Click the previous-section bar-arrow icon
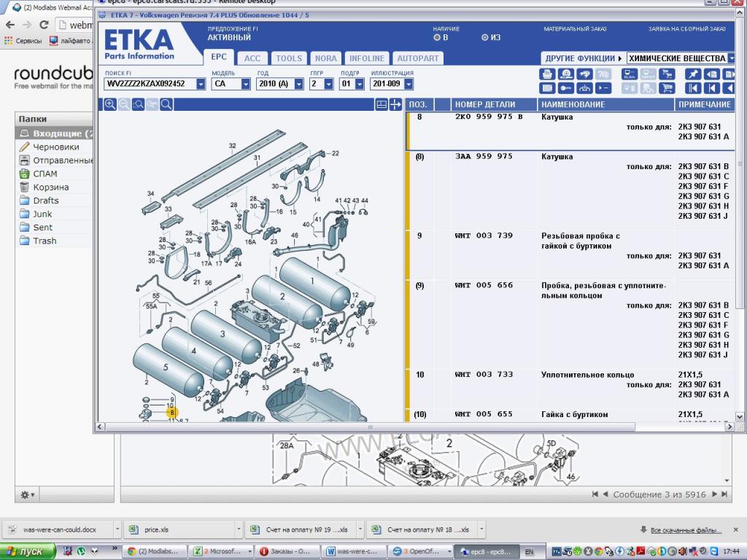Viewport: 747px width, 560px height. [711, 88]
